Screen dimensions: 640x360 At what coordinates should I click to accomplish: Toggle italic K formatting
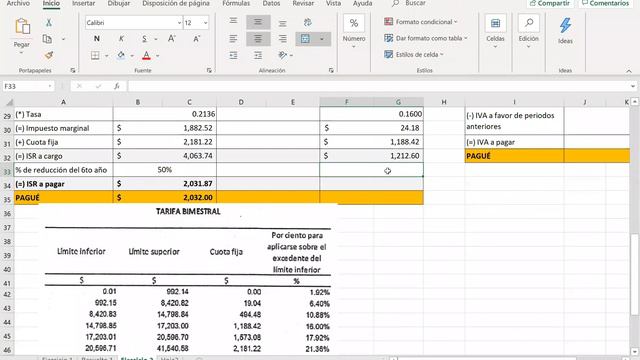121,39
